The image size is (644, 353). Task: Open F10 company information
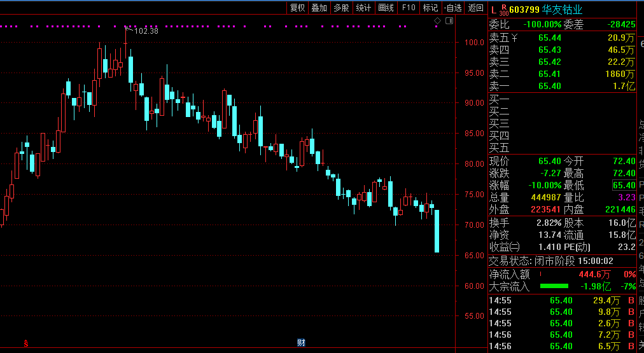pos(409,8)
